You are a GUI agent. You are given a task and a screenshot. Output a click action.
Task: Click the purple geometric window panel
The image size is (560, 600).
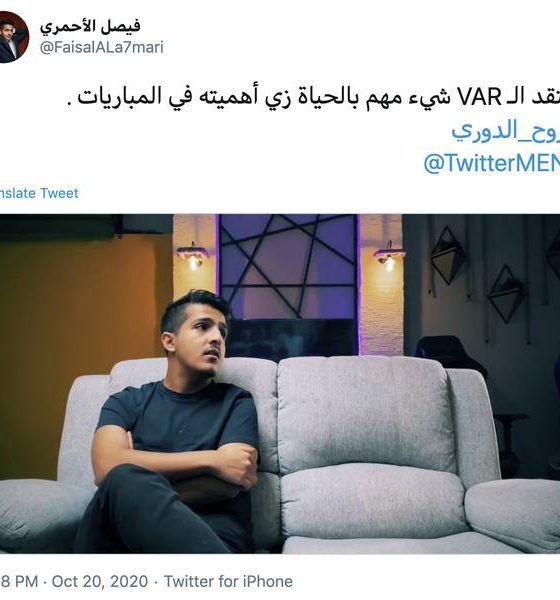[288, 266]
